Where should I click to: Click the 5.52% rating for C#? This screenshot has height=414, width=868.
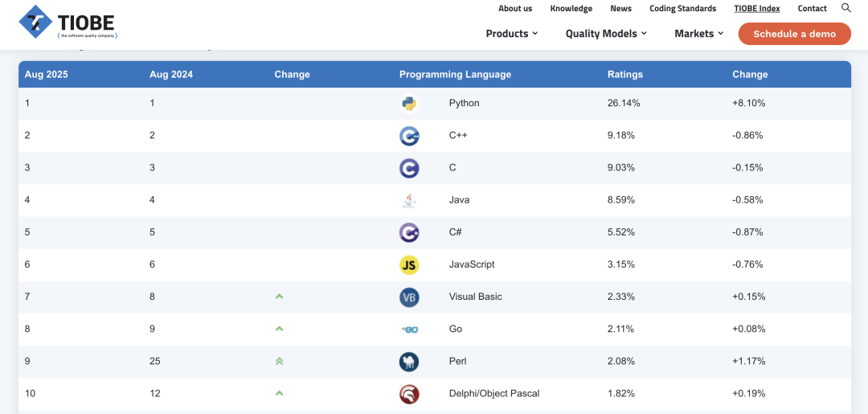(621, 232)
